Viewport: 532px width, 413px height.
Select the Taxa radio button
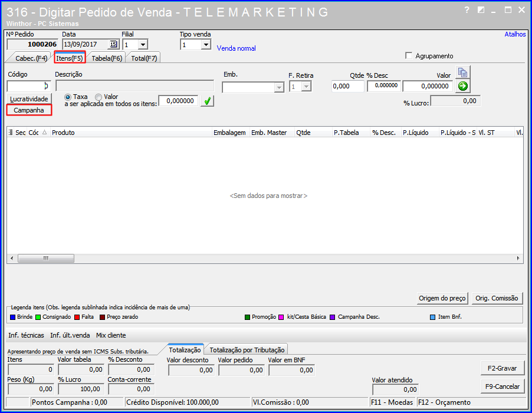67,97
